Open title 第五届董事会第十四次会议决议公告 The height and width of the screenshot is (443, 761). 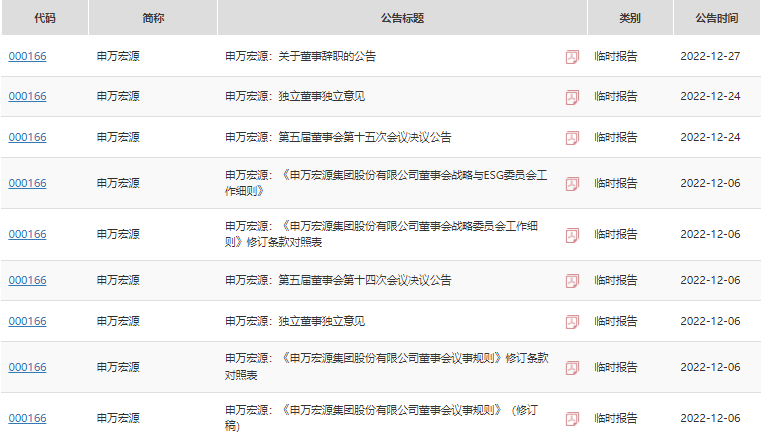pyautogui.click(x=338, y=280)
